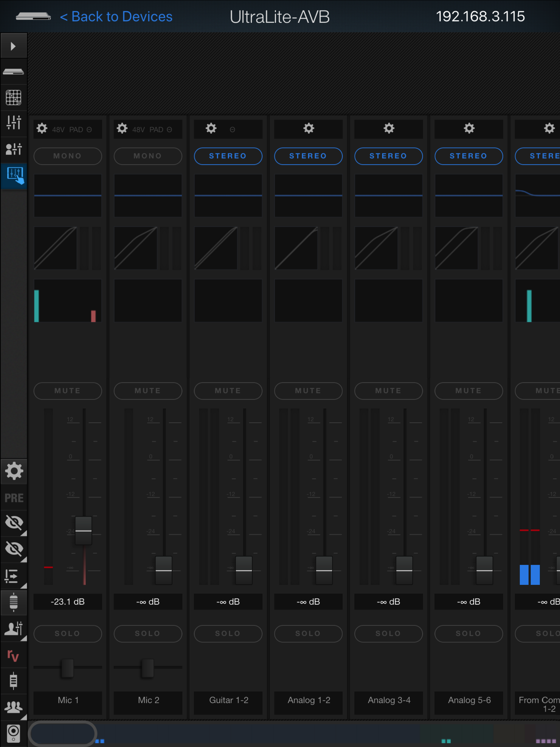This screenshot has height=747, width=560.
Task: Solo the Mic 2 channel
Action: point(148,634)
